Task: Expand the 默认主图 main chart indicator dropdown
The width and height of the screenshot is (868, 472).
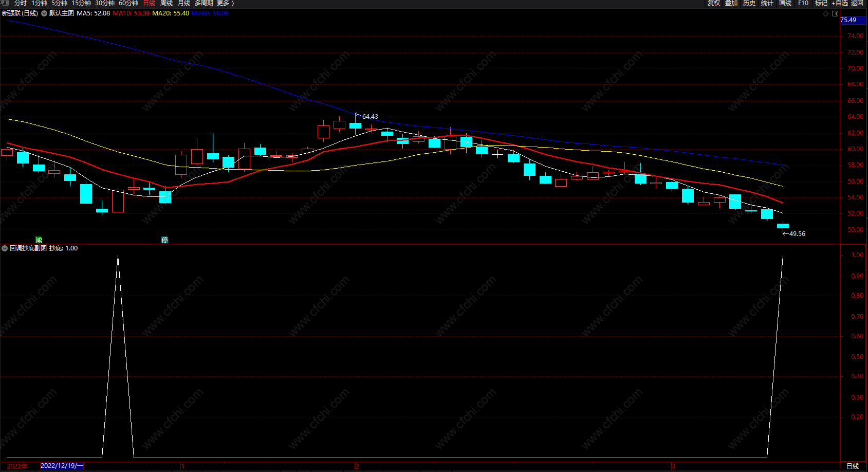Action: pos(45,13)
